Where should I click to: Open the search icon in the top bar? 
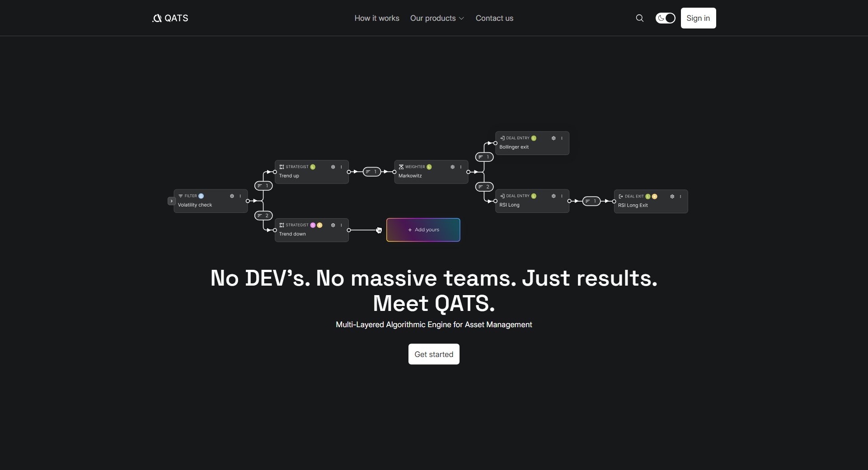coord(640,18)
